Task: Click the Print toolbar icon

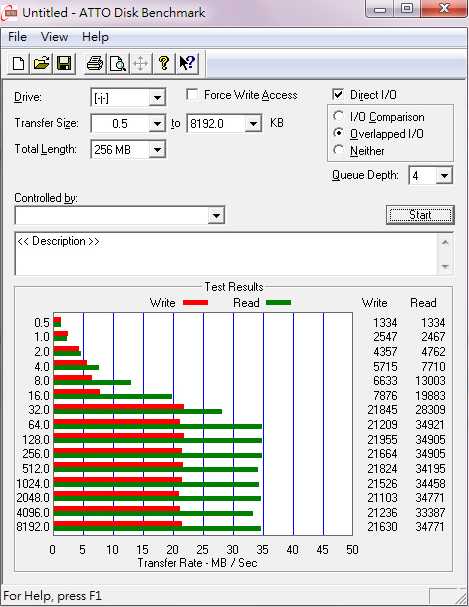Action: click(95, 63)
